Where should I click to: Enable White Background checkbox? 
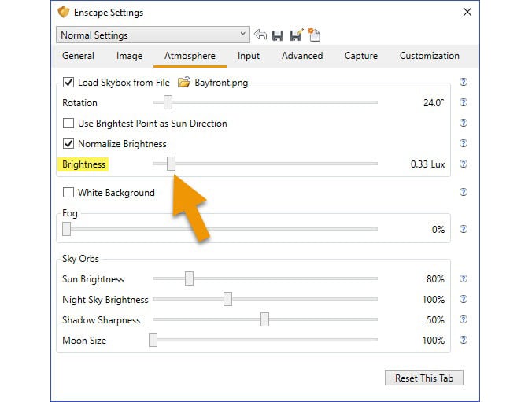(68, 193)
